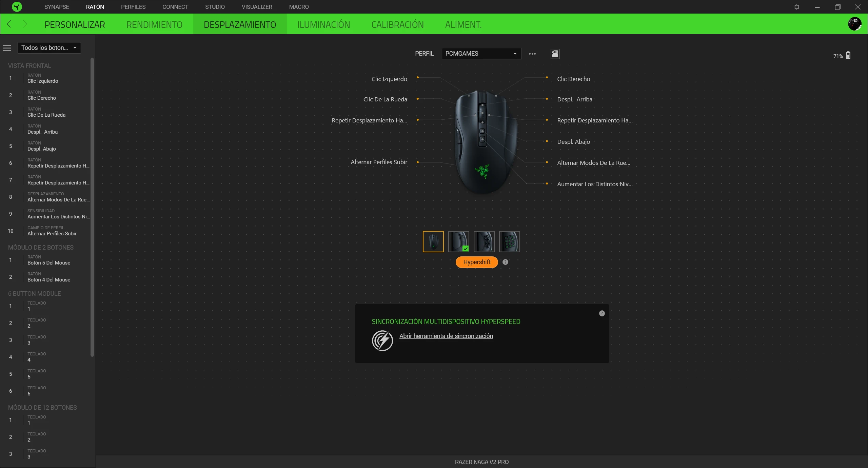Select sidebar row 5 Despl. Abajo

pyautogui.click(x=46, y=146)
